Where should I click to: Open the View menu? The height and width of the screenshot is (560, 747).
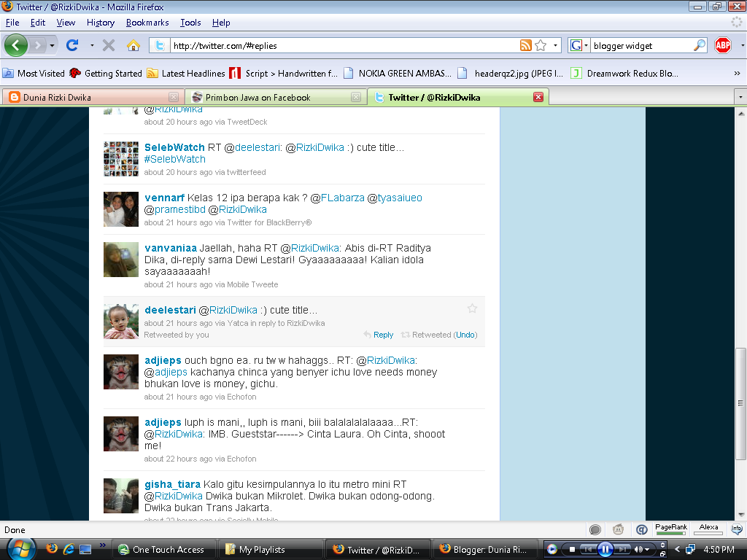66,23
